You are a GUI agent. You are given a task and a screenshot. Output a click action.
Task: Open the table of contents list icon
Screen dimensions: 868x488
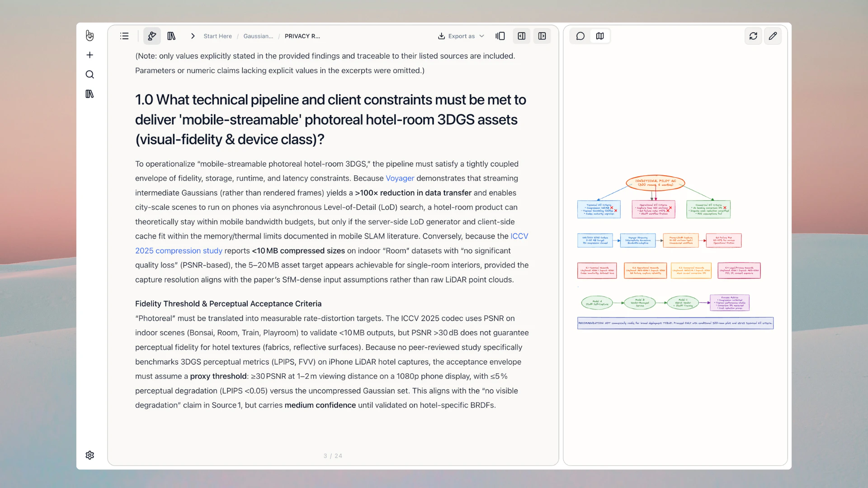[124, 36]
